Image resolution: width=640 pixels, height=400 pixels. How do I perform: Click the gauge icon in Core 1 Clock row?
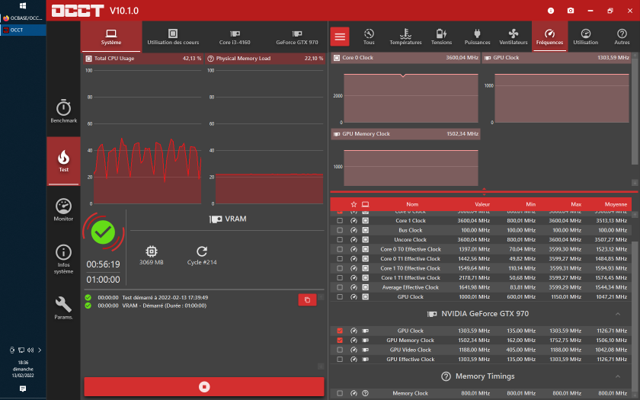(354, 220)
